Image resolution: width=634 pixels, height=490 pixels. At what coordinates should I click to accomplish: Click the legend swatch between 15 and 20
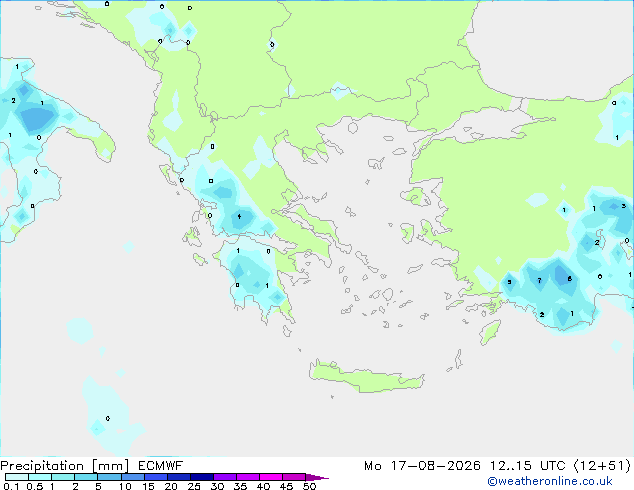coord(156,477)
